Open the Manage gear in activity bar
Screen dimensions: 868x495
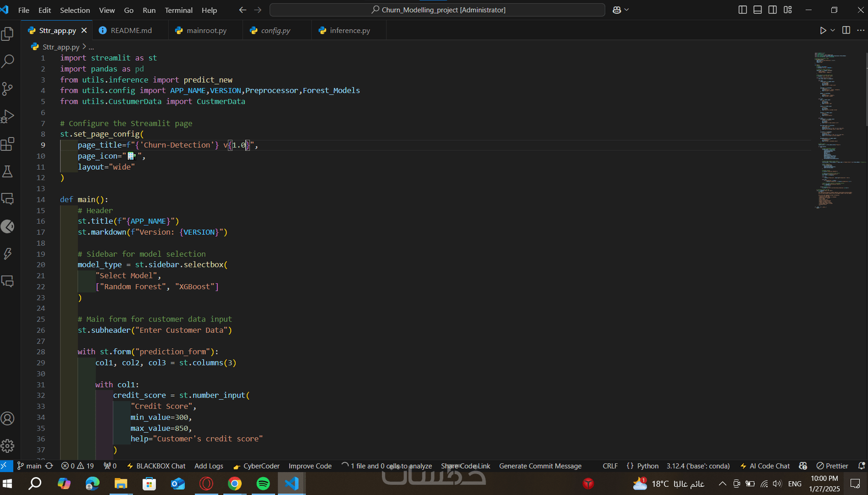8,446
